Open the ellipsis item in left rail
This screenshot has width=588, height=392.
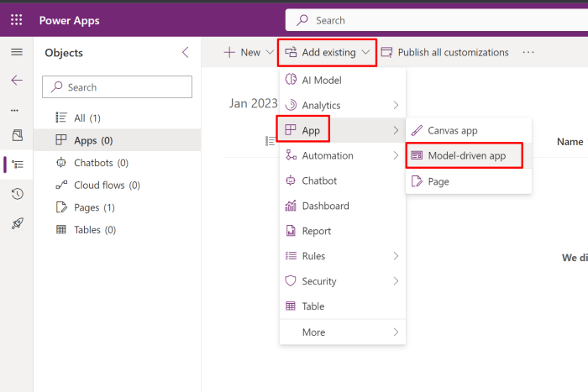point(14,110)
